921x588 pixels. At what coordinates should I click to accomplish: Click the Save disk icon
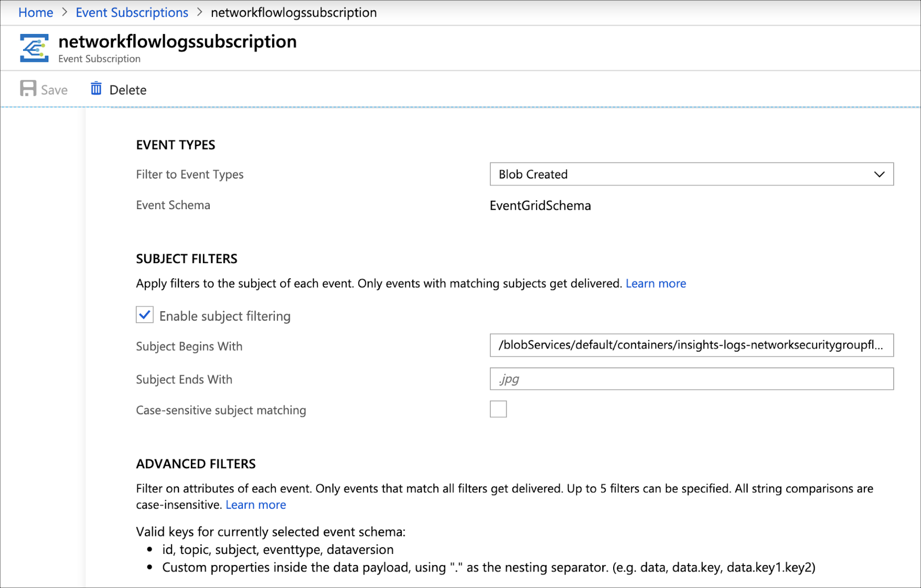(x=27, y=88)
